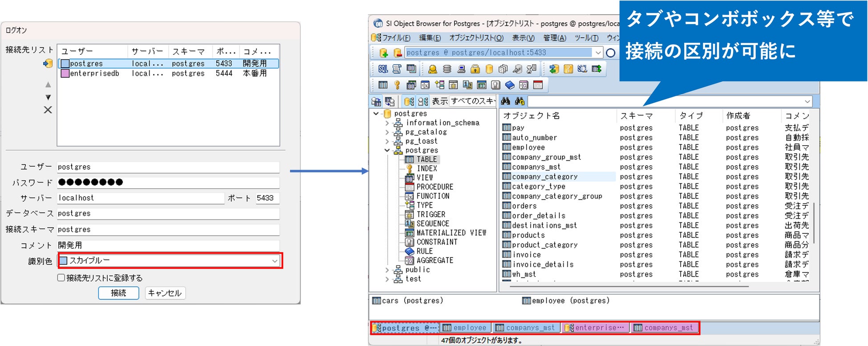Enable the 接続先リストに登録する checkbox
868x346 pixels.
(x=61, y=278)
